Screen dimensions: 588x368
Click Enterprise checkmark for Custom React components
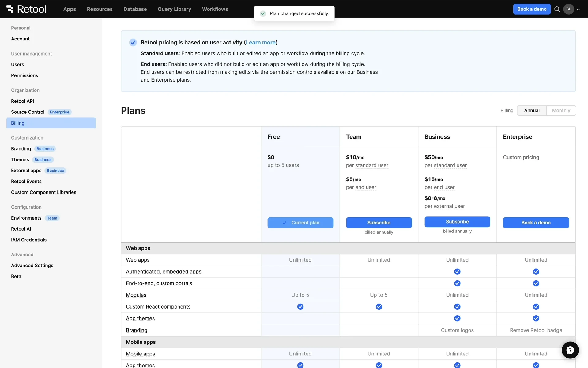(536, 307)
